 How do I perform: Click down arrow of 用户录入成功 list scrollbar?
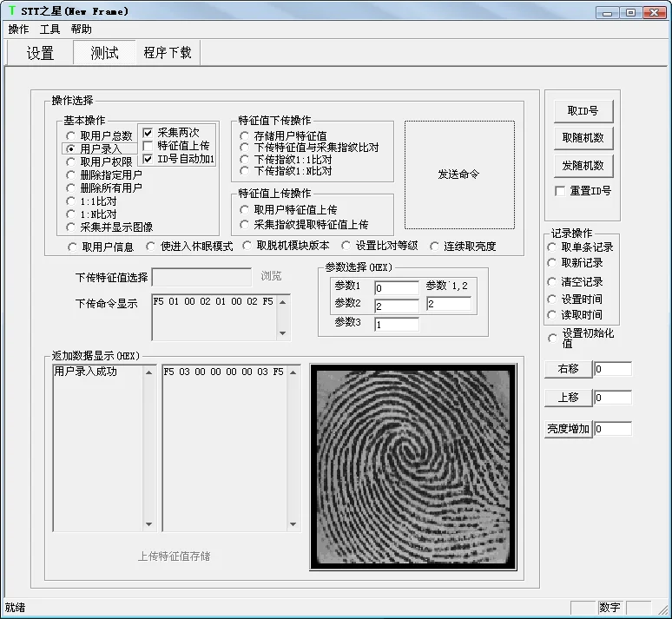(x=149, y=524)
